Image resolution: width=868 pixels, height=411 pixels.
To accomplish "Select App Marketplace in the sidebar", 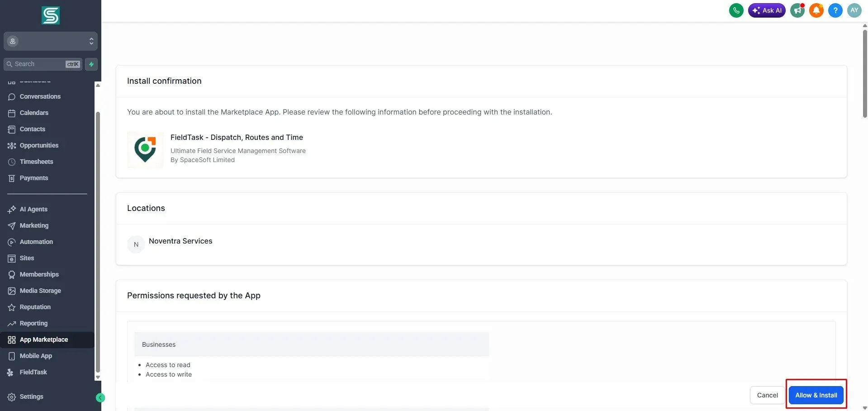I will click(x=47, y=340).
